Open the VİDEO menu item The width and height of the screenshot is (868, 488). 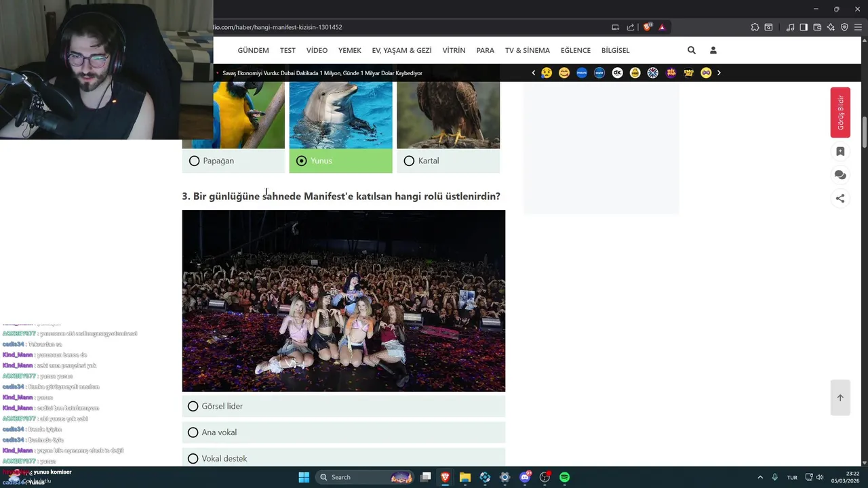[317, 50]
